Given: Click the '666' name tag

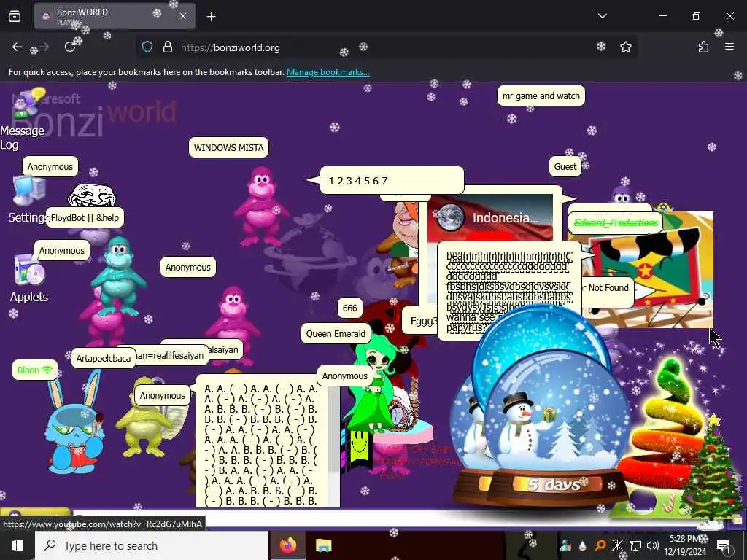Looking at the screenshot, I should point(349,308).
